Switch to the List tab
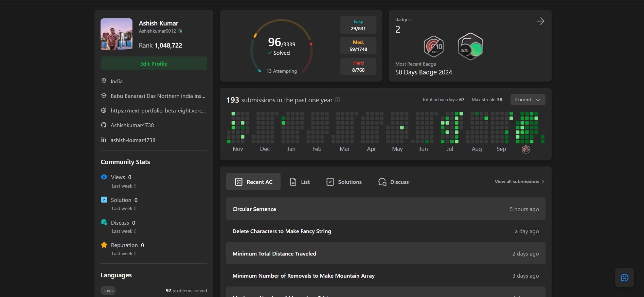Image resolution: width=644 pixels, height=297 pixels. [300, 182]
